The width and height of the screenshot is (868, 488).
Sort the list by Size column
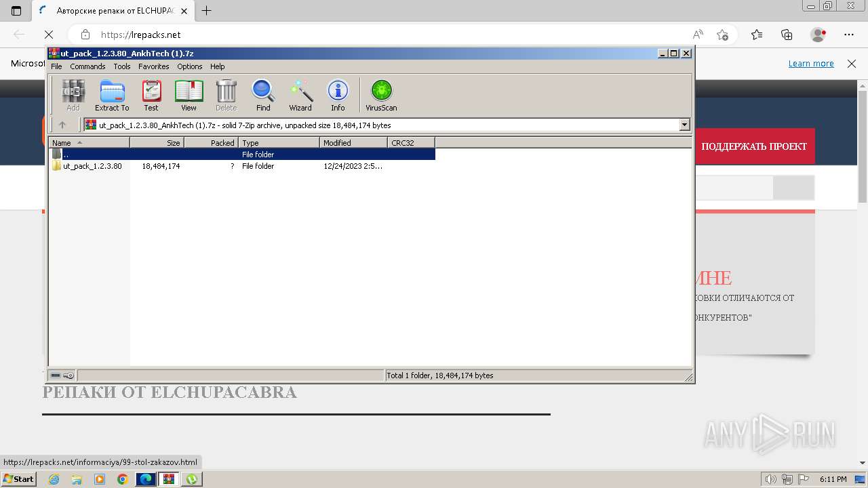157,142
